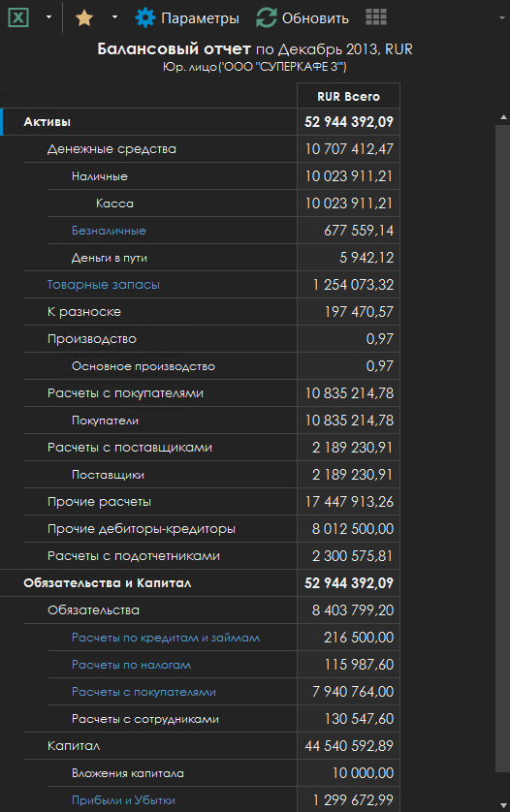Image resolution: width=510 pixels, height=812 pixels.
Task: Select the Покупатели row
Action: (x=223, y=420)
